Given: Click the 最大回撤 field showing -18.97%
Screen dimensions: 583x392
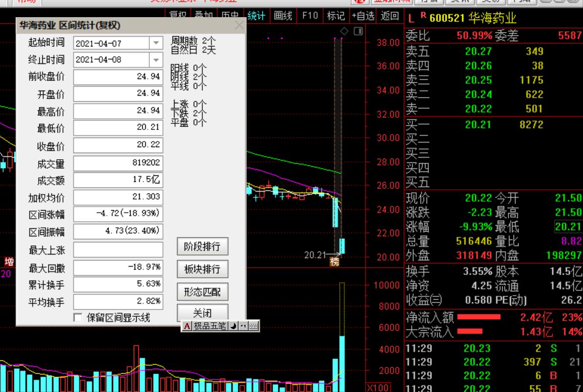Looking at the screenshot, I should [x=118, y=268].
